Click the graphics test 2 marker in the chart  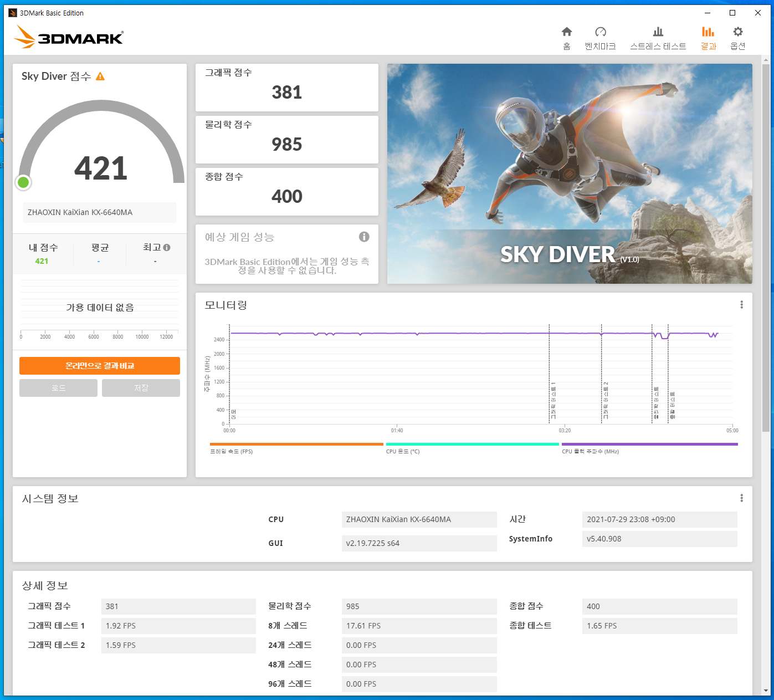coord(605,400)
